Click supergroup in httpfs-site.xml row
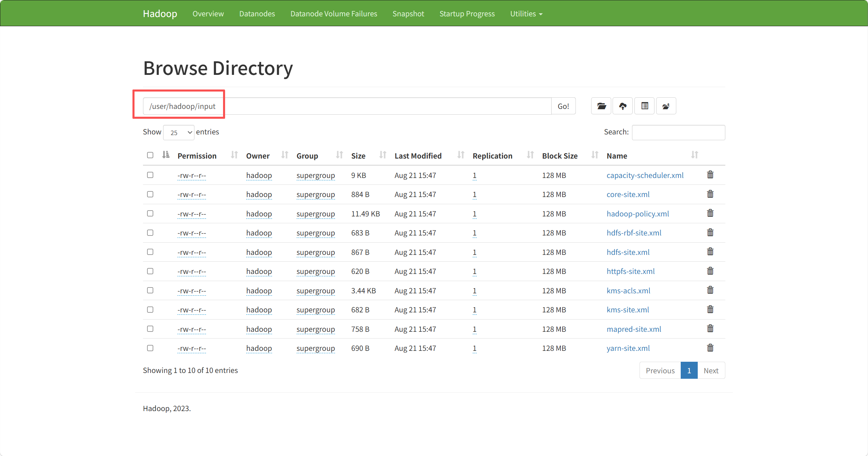This screenshot has width=868, height=456. pos(316,271)
